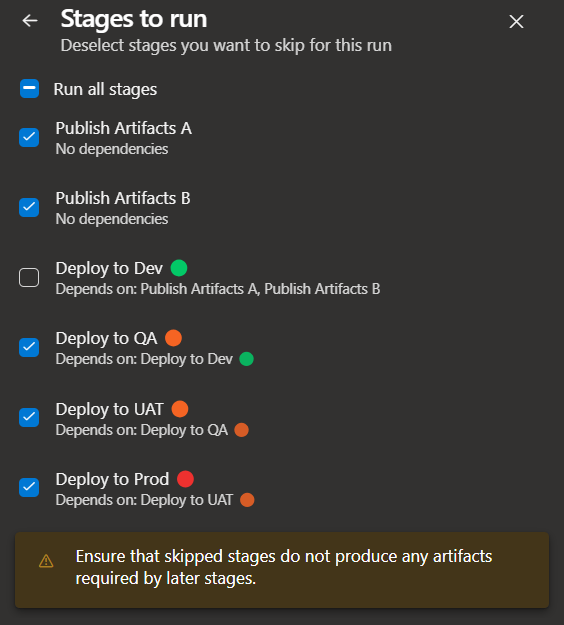
Task: Close the Stages to run panel
Action: 516,22
